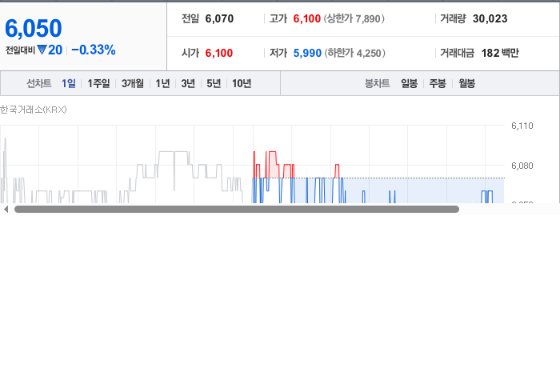Switch to 1년 line chart

(162, 83)
